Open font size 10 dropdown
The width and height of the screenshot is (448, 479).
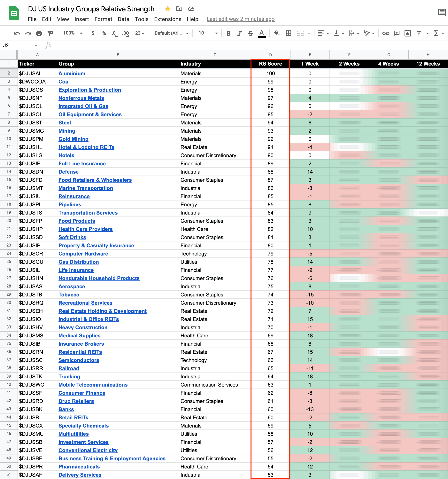coord(208,33)
